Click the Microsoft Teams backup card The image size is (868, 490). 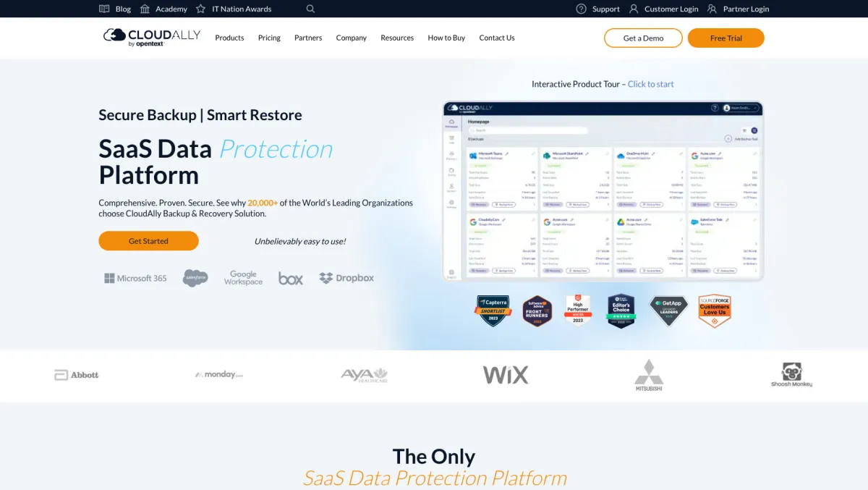coord(502,179)
